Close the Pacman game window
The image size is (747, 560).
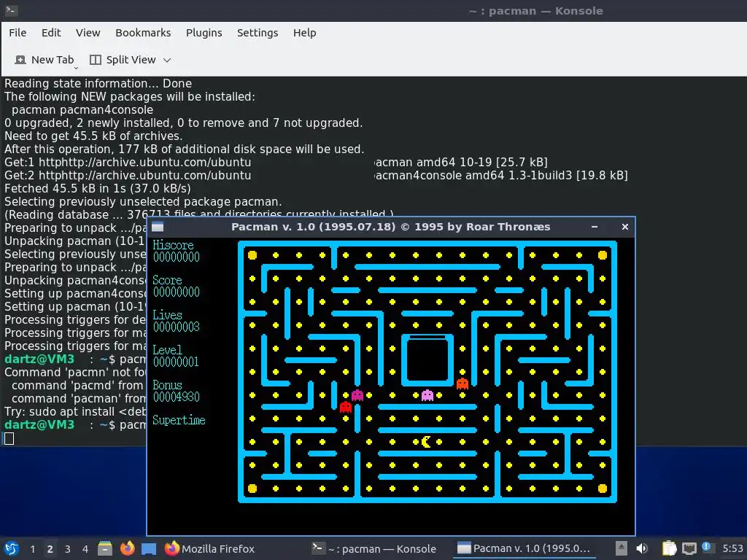coord(625,227)
